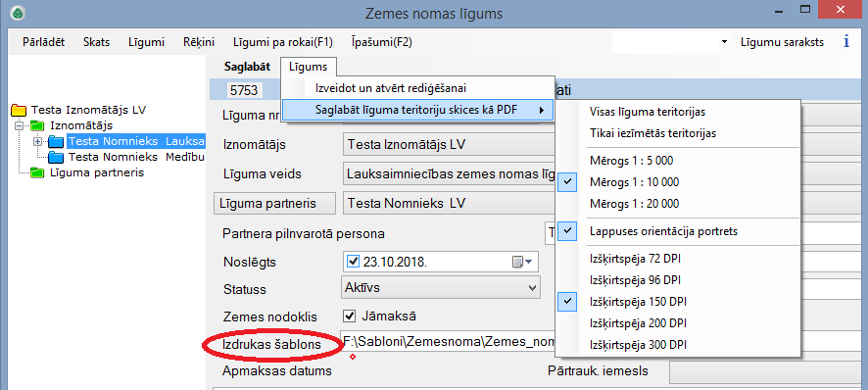
Task: Open the top toolbar combo box arrow
Action: (724, 42)
